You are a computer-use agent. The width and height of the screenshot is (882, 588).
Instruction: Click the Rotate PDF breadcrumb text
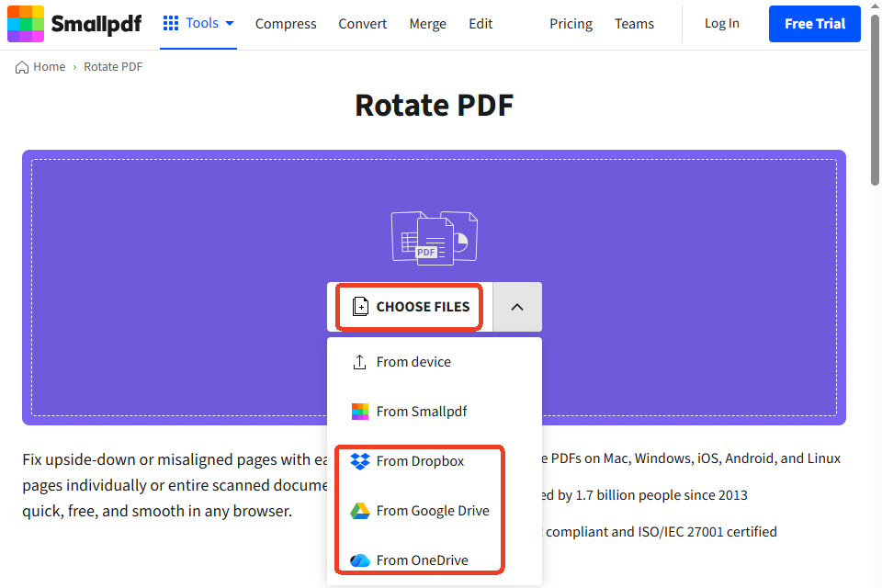pyautogui.click(x=113, y=66)
